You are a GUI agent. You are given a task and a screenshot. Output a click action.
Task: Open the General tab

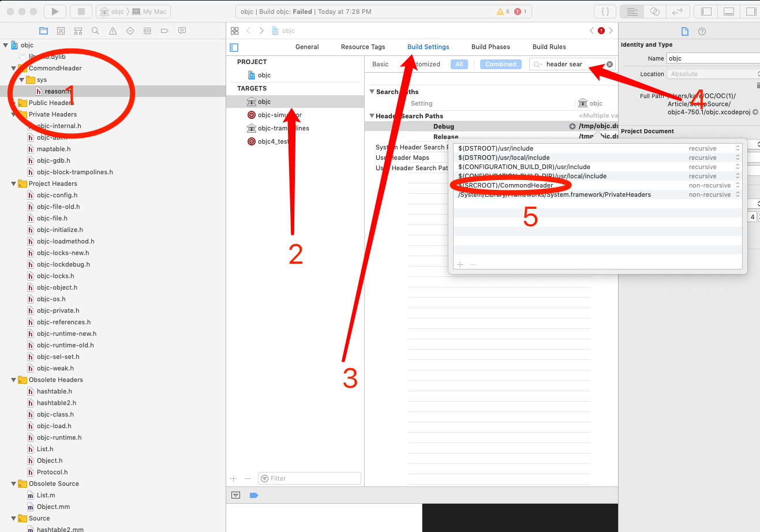(x=307, y=47)
